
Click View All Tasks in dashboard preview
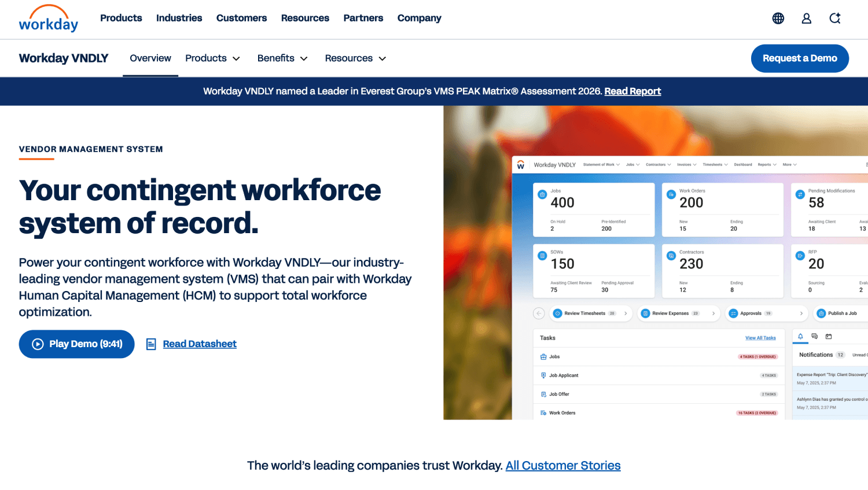pyautogui.click(x=760, y=338)
